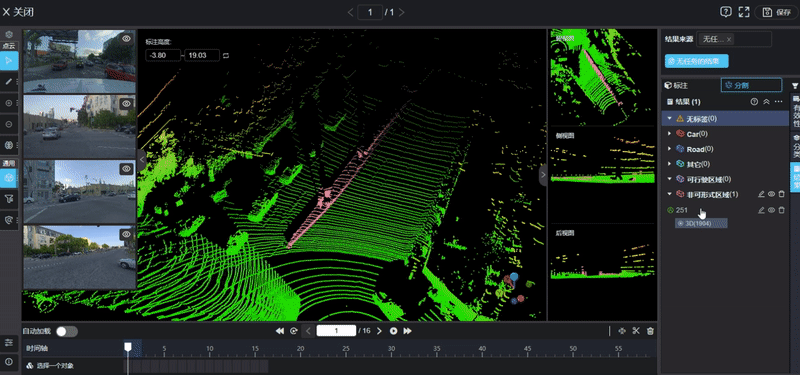Toggle the 自动加载 auto-load switch
The image size is (800, 375).
tap(67, 331)
